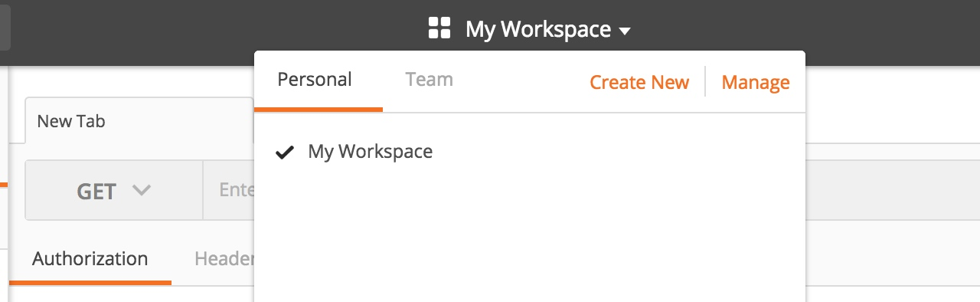Open the Authorization tab
Image resolution: width=980 pixels, height=302 pixels.
tap(90, 259)
